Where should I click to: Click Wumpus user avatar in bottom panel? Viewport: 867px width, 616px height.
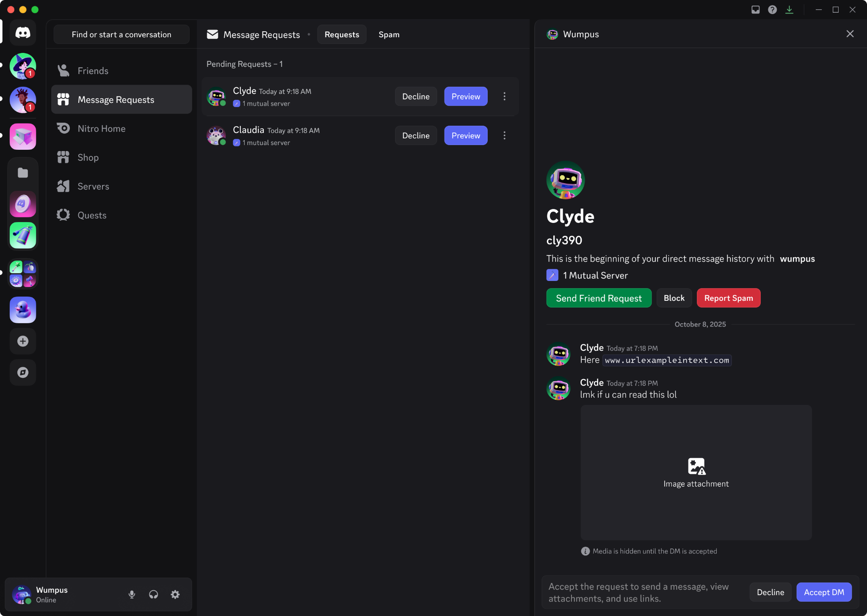click(x=21, y=594)
